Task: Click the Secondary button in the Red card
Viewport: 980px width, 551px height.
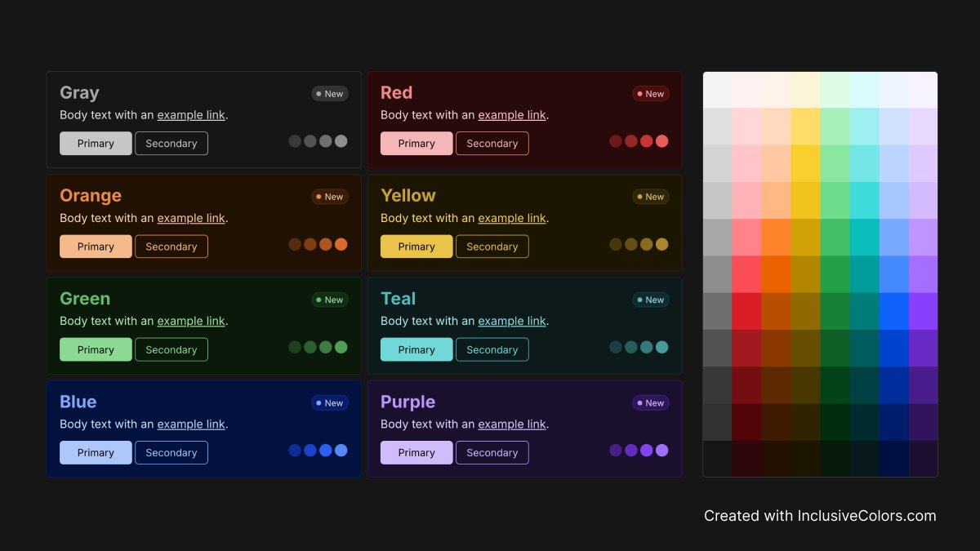Action: tap(492, 144)
